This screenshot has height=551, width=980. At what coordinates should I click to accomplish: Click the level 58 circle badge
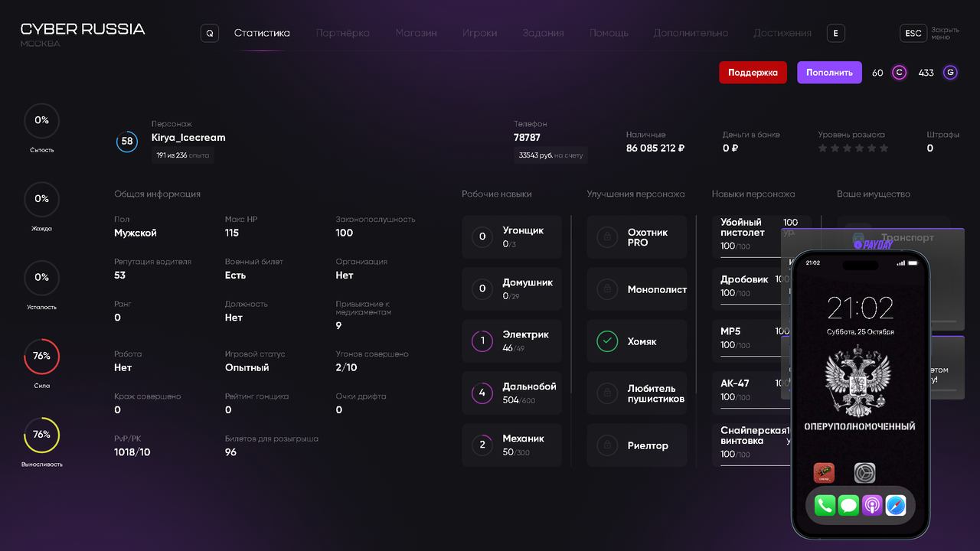tap(127, 142)
